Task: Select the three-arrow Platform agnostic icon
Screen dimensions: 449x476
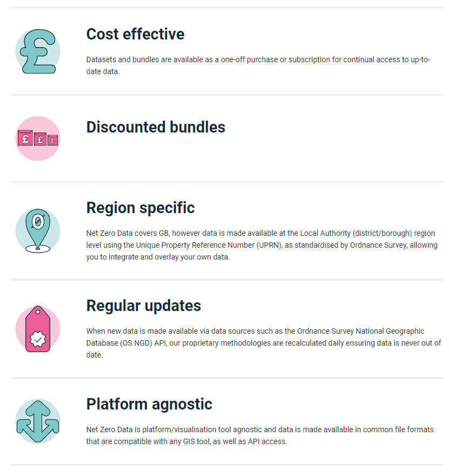Action: (37, 421)
